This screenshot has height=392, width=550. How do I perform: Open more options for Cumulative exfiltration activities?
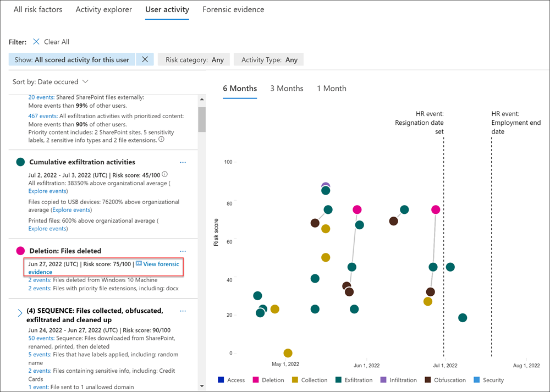(x=183, y=162)
